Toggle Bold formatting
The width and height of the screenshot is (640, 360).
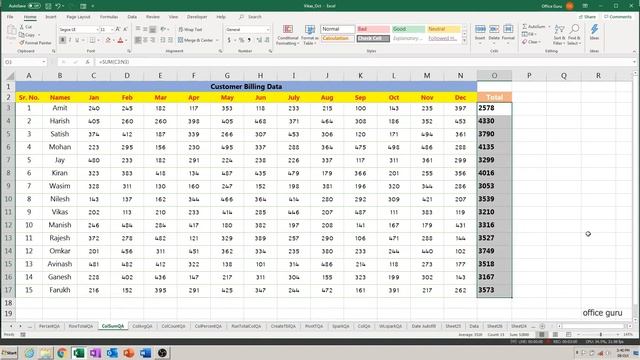click(62, 40)
